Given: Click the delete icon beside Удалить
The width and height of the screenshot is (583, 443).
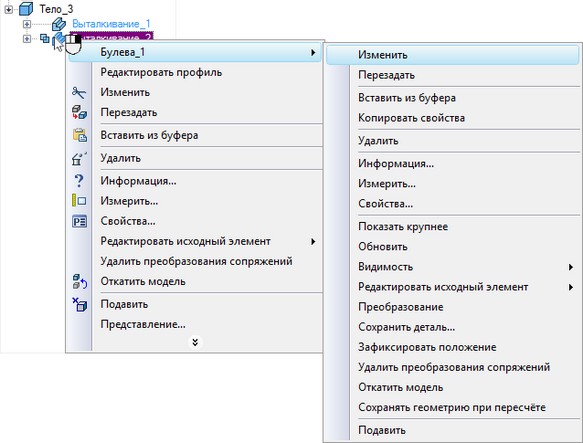Looking at the screenshot, I should 79,158.
